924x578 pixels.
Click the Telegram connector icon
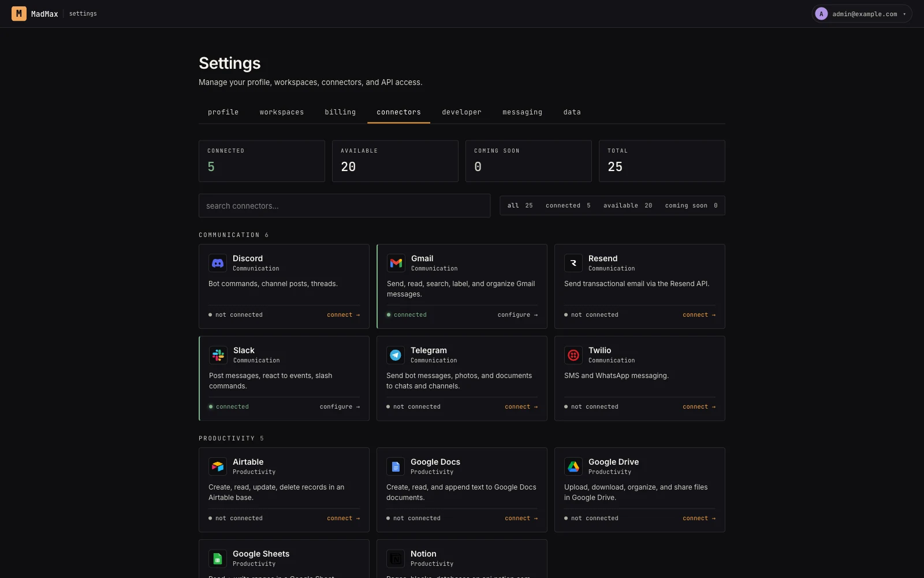tap(396, 355)
